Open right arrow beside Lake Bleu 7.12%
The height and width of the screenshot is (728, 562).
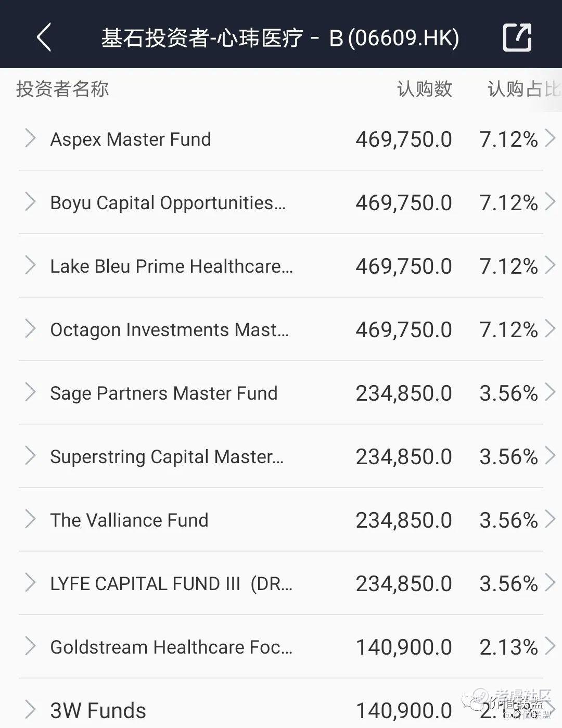[550, 265]
